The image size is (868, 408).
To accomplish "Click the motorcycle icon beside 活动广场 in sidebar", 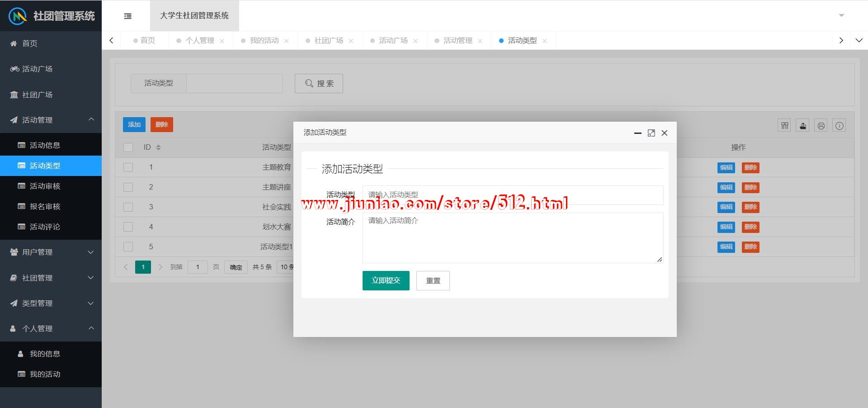I will click(x=14, y=69).
